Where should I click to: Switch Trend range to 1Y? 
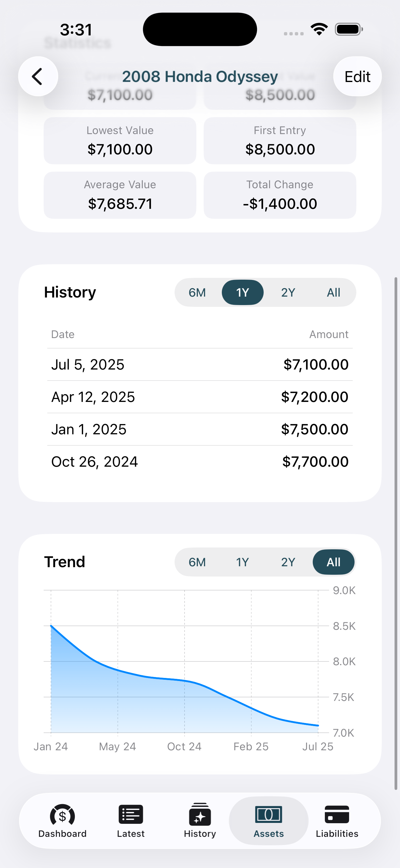pyautogui.click(x=242, y=562)
